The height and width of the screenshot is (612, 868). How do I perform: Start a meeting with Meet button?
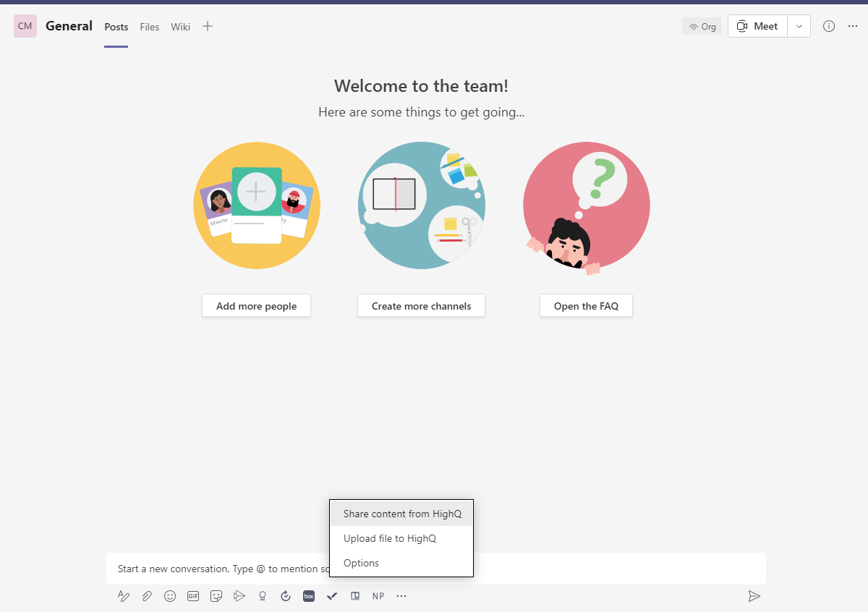pyautogui.click(x=757, y=26)
